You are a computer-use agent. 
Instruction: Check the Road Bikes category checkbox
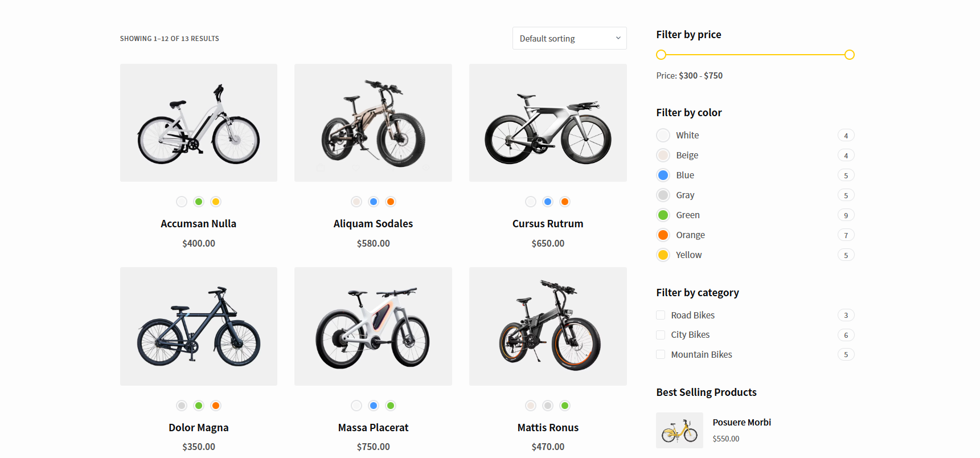coord(661,315)
